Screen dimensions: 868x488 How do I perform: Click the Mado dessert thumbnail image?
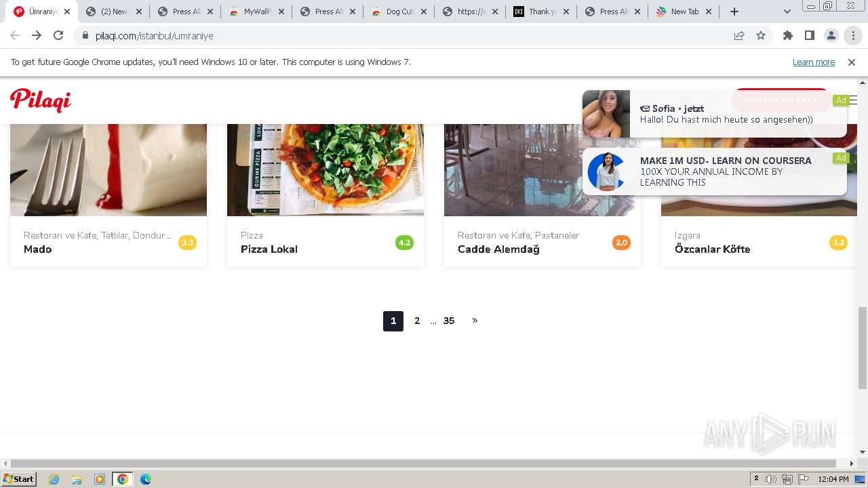coord(108,170)
